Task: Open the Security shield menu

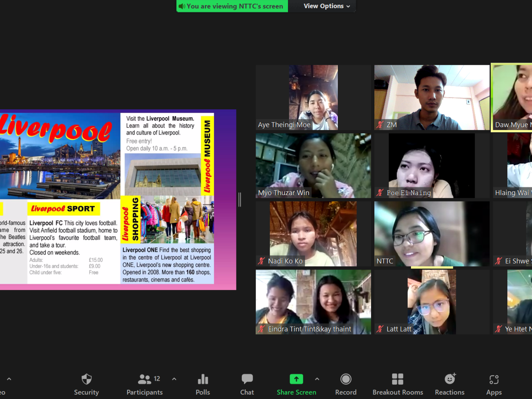Action: click(x=86, y=385)
